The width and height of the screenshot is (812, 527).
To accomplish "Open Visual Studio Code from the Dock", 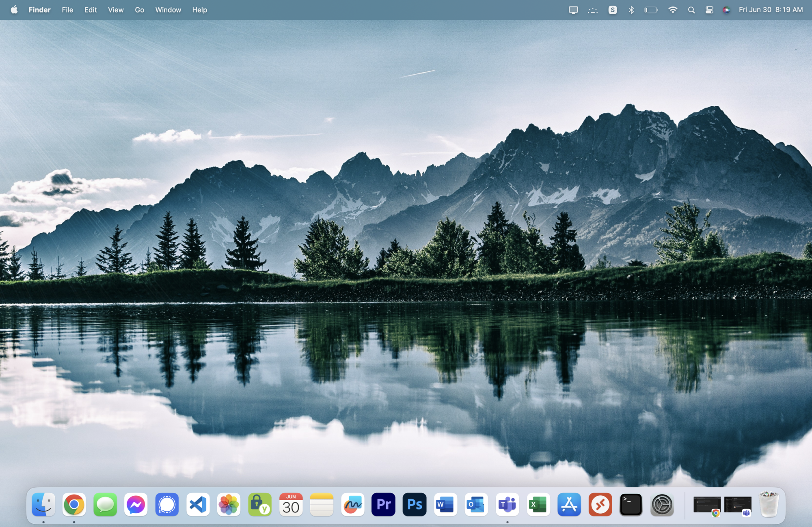I will point(198,505).
